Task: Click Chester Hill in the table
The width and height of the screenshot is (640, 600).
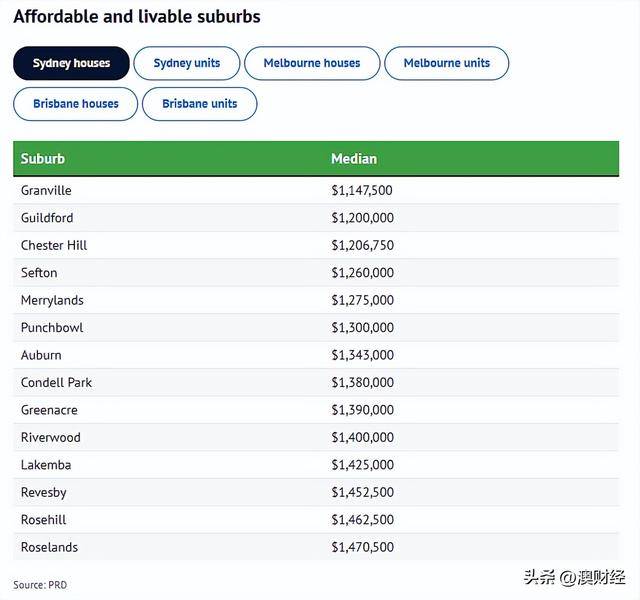Action: (x=54, y=245)
